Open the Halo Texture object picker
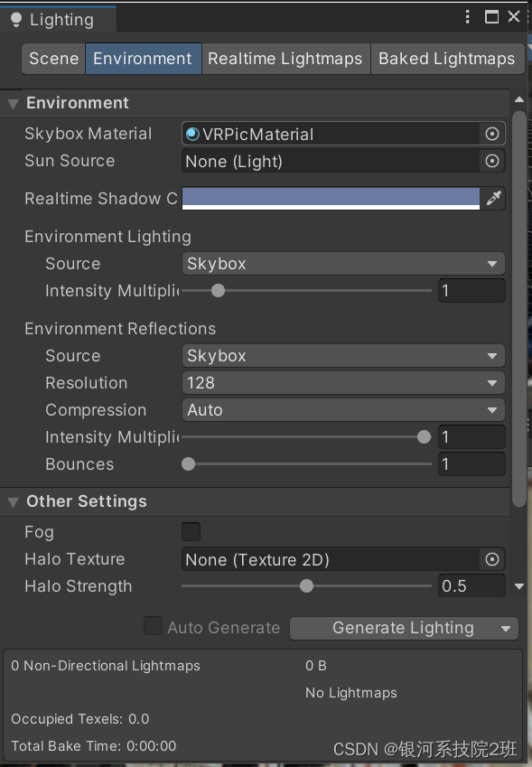 [x=492, y=559]
